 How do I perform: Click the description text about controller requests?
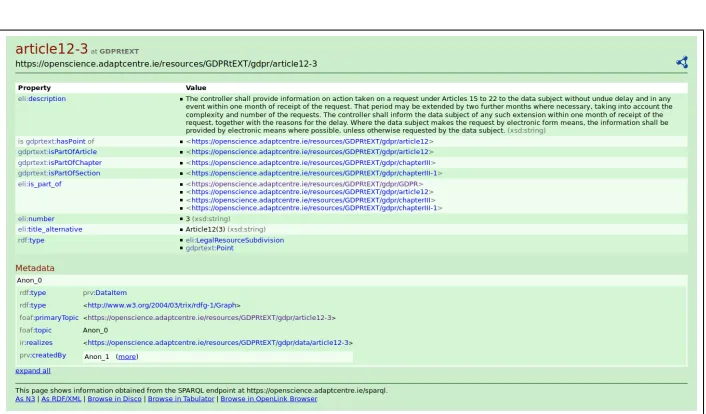(429, 114)
